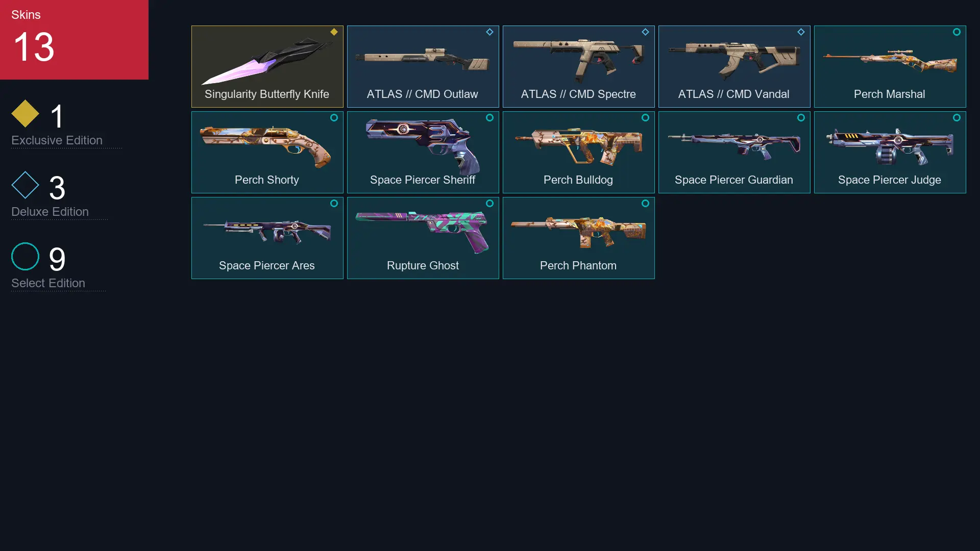Open the Singularity Butterfly Knife skin
This screenshot has height=551, width=980.
coord(267,66)
